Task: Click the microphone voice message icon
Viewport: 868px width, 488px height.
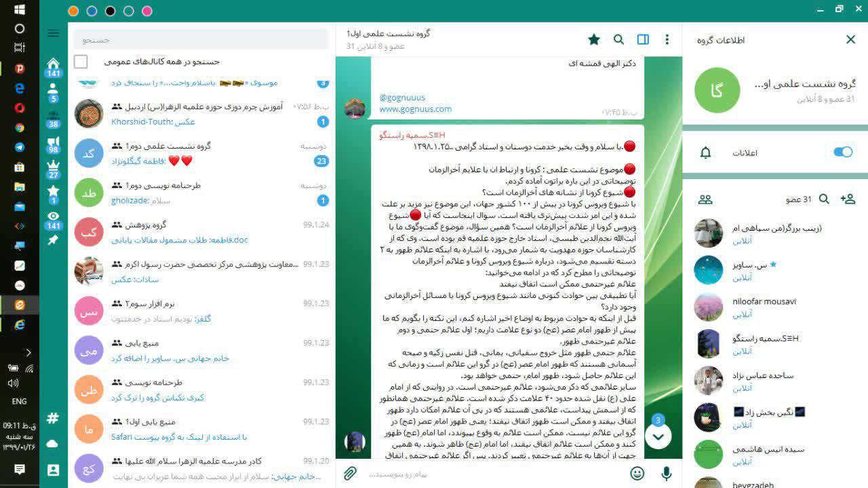Action: 667,473
